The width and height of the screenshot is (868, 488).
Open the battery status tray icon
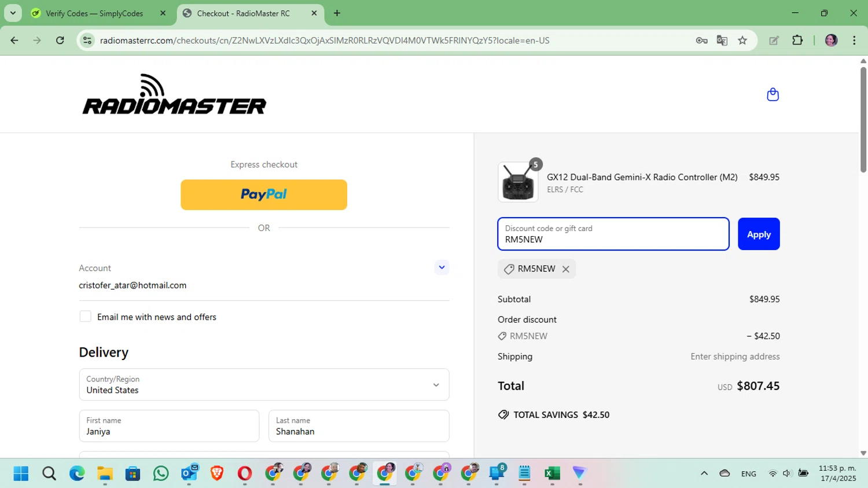[803, 474]
